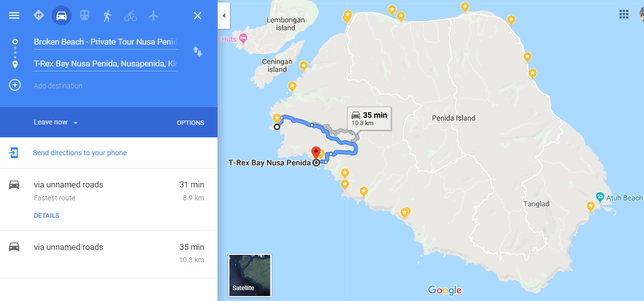This screenshot has height=301, width=644.
Task: Open route OPTIONS
Action: [191, 122]
